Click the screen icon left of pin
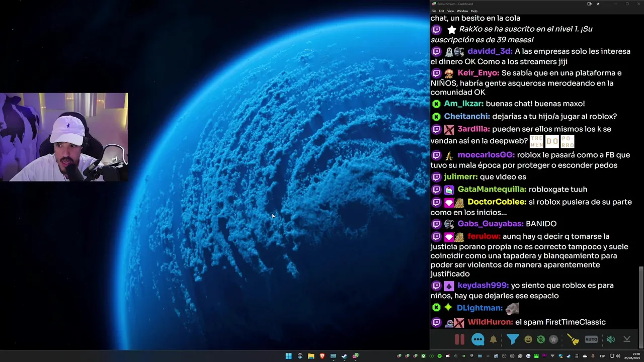644x362 pixels. click(589, 4)
